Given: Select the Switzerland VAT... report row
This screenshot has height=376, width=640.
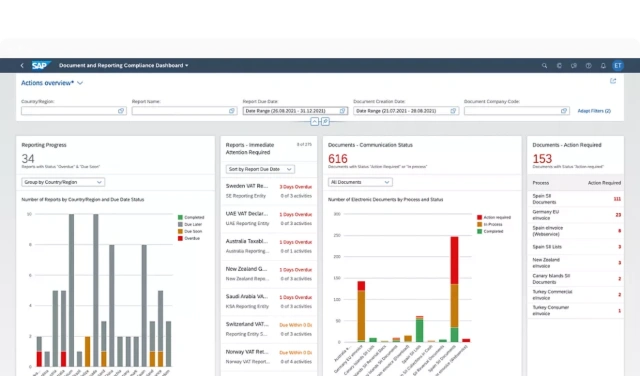Looking at the screenshot, I should click(269, 329).
